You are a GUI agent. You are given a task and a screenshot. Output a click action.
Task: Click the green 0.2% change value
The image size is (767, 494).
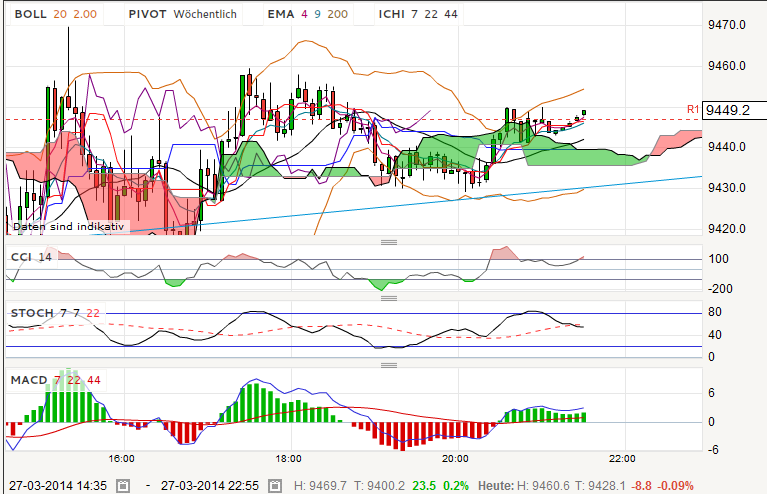tap(456, 486)
